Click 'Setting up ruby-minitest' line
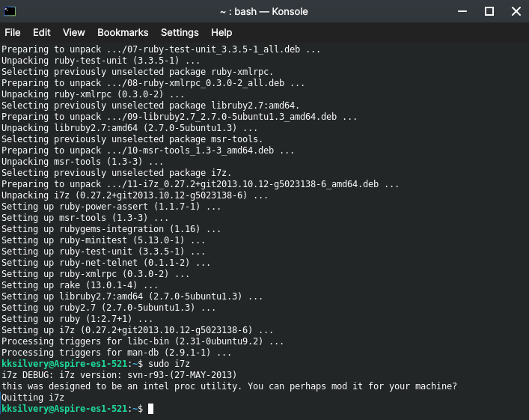 [103, 240]
